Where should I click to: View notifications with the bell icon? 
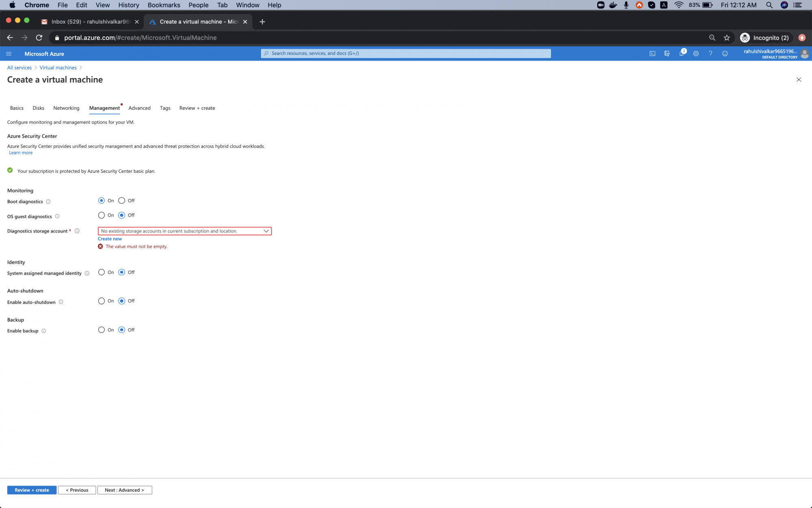(x=682, y=53)
